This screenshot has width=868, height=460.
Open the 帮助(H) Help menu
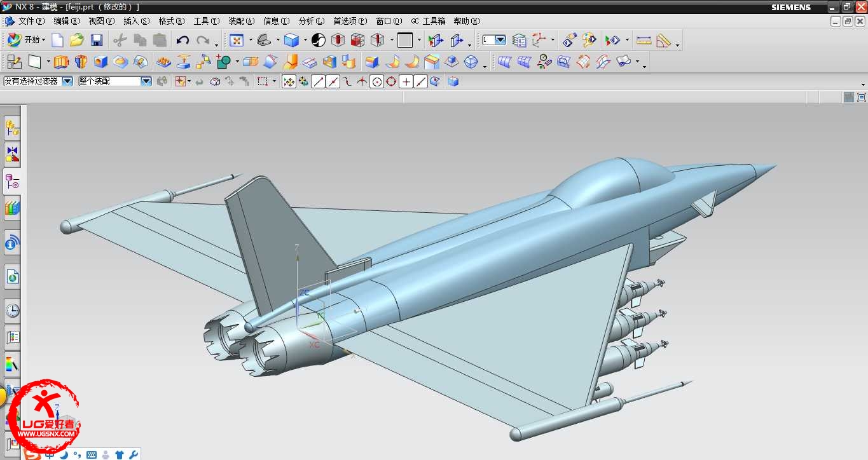pyautogui.click(x=467, y=22)
